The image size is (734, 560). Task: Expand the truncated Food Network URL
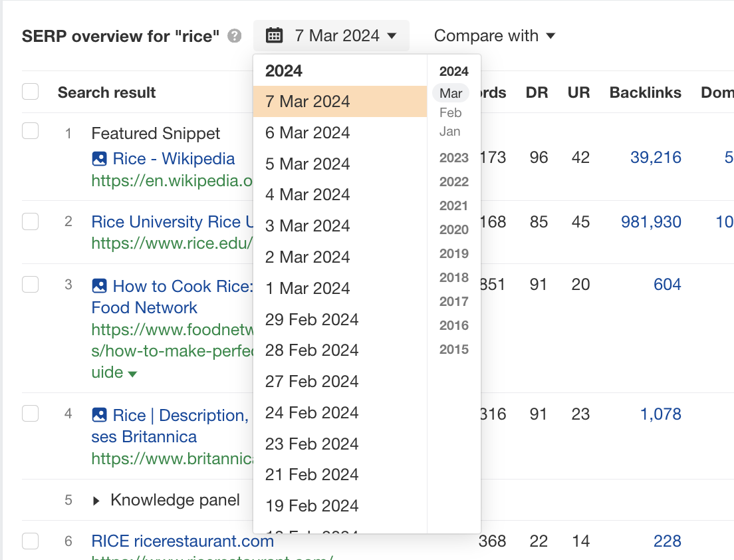pos(132,372)
